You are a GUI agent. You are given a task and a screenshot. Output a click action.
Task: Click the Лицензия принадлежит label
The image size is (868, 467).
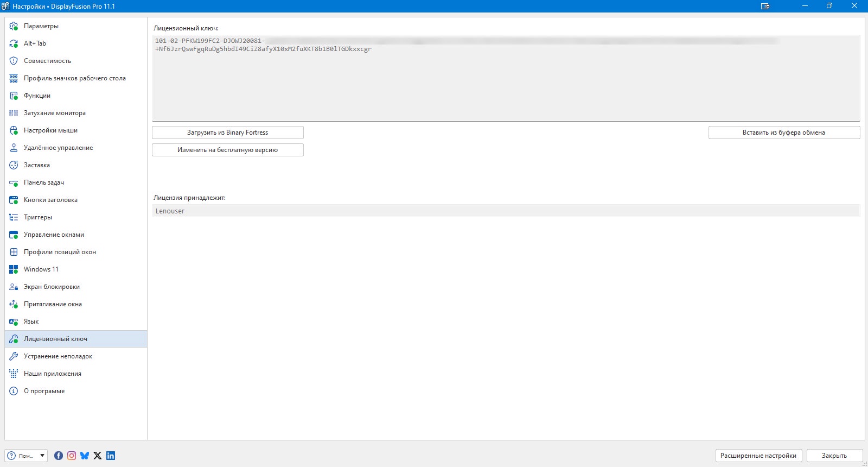click(189, 198)
